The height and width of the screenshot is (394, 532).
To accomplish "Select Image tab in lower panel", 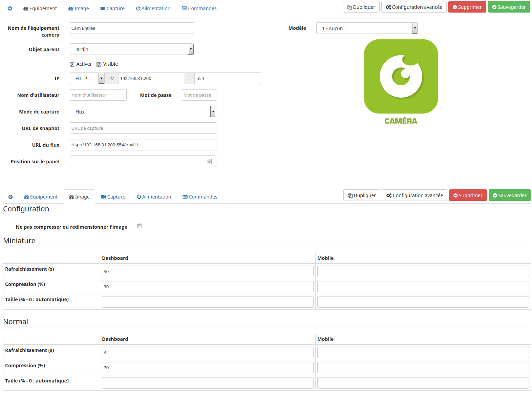I will [79, 197].
